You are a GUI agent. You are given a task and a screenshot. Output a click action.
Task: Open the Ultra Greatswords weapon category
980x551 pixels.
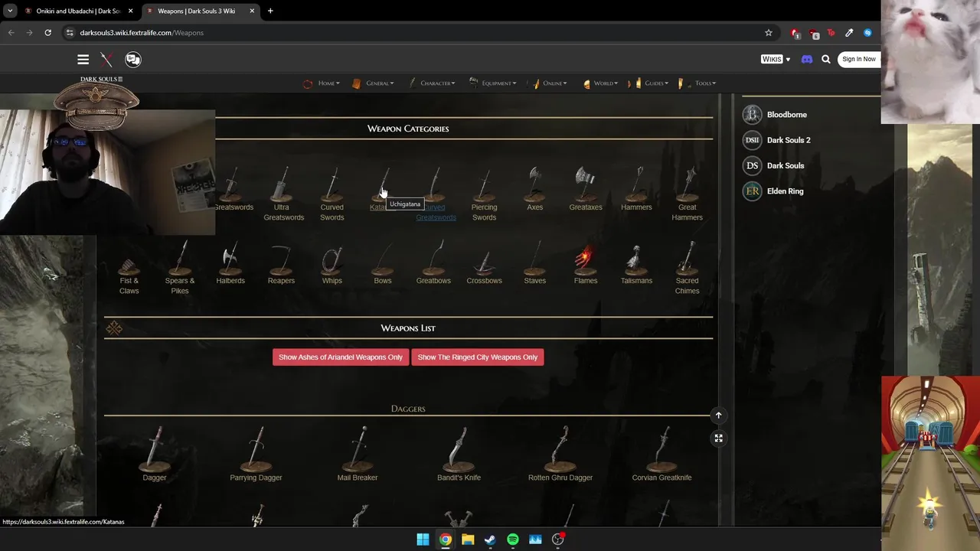283,194
